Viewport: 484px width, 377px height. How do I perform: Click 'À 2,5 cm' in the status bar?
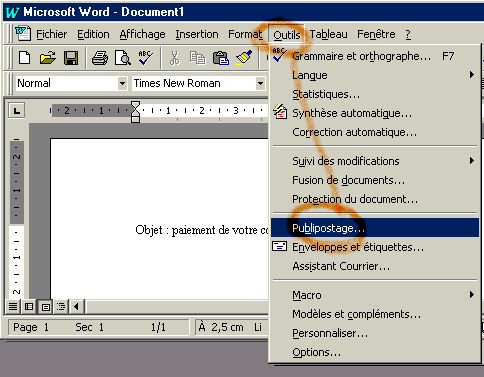point(221,327)
